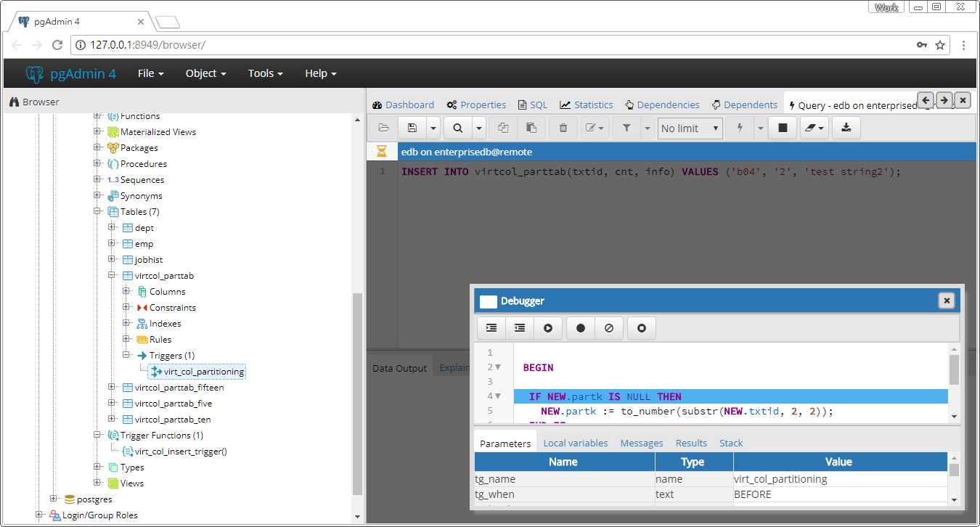The width and height of the screenshot is (980, 527).
Task: Open the Execute options dropdown arrow
Action: 760,128
